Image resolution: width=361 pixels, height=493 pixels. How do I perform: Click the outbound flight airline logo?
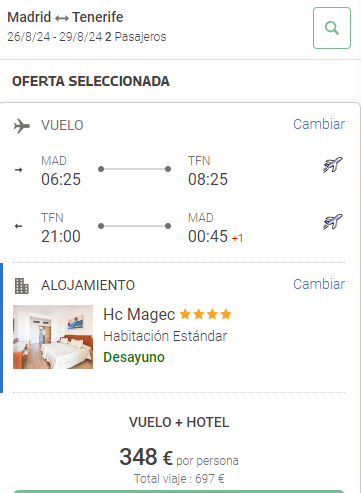(333, 165)
